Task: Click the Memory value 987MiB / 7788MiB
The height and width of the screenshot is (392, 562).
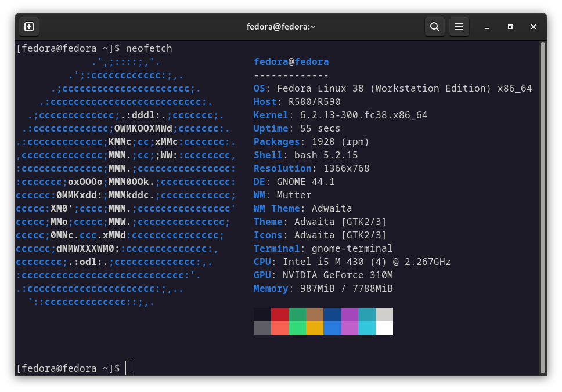Action: [x=346, y=289]
